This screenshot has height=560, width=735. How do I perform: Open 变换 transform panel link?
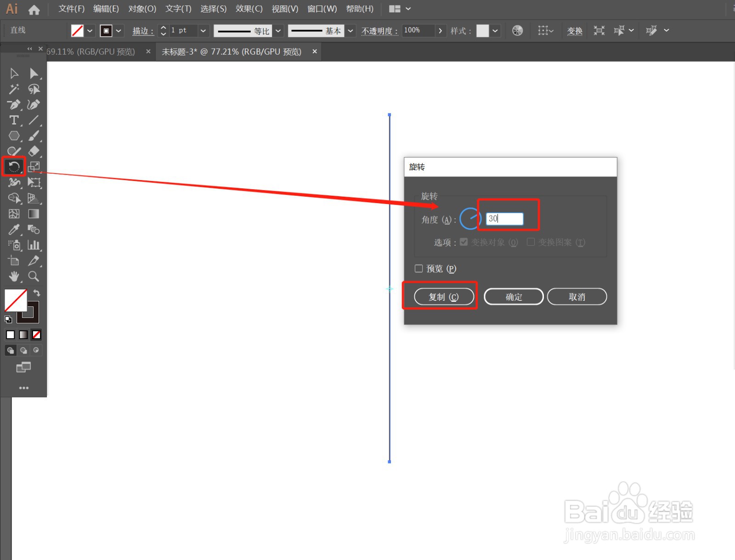[x=575, y=31]
